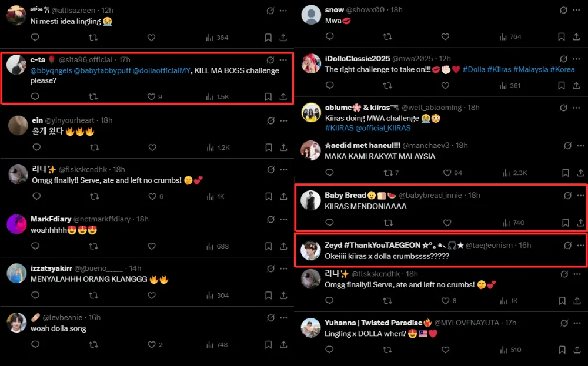Retweet aedid met haneul's tweet

[x=387, y=173]
